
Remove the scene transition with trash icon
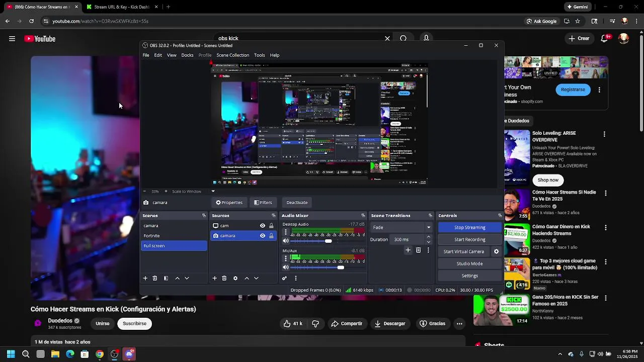418,250
